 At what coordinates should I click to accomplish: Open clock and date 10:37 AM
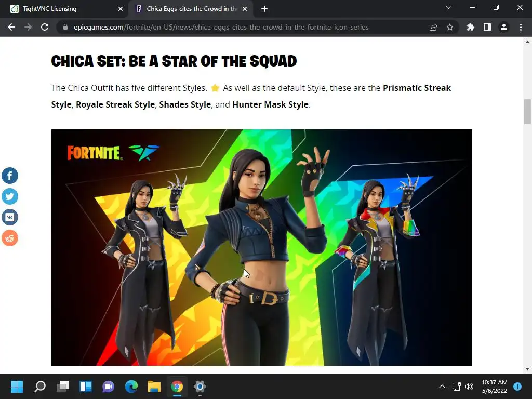click(495, 387)
